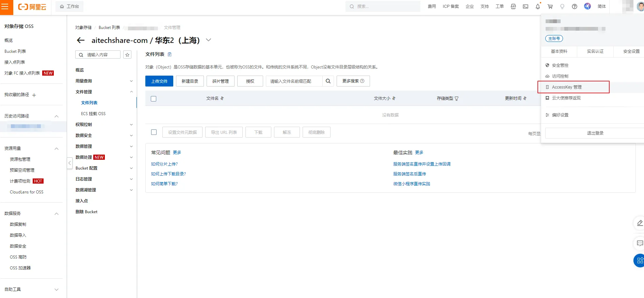Add a favorite path with the plus icon
Screen dimensions: 644x298
pyautogui.click(x=34, y=95)
